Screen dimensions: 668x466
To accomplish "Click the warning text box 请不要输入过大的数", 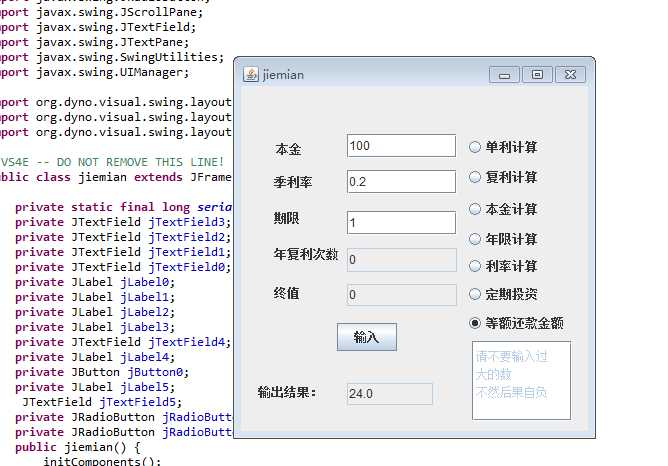I will pos(521,380).
